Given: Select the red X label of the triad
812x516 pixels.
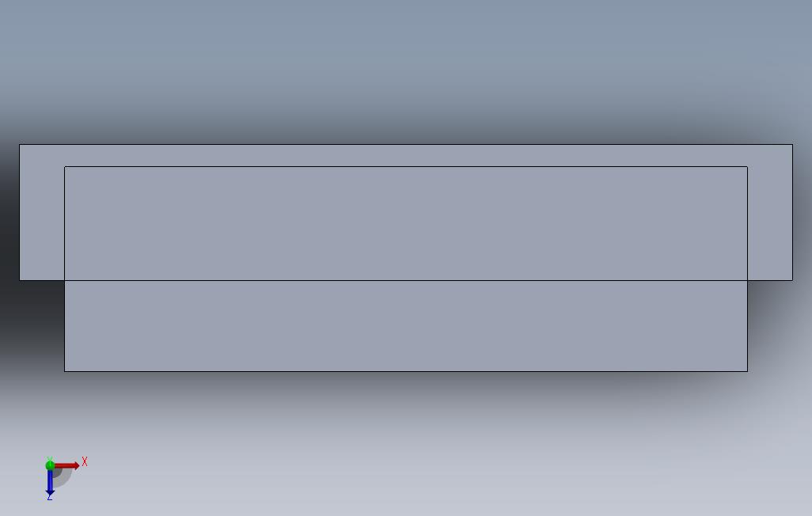Looking at the screenshot, I should [x=85, y=461].
